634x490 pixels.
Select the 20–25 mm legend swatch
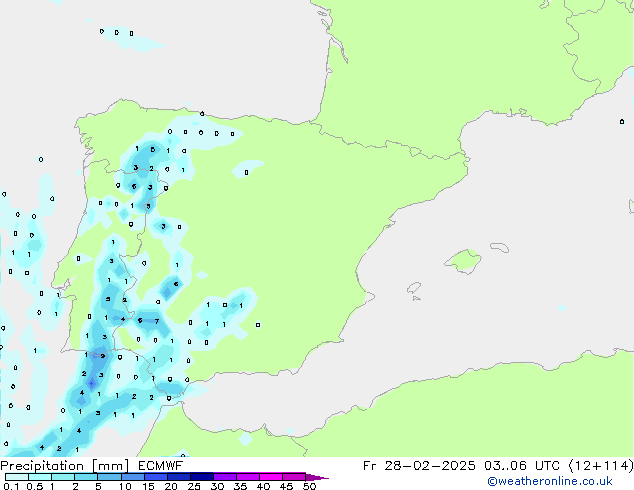tap(178, 477)
